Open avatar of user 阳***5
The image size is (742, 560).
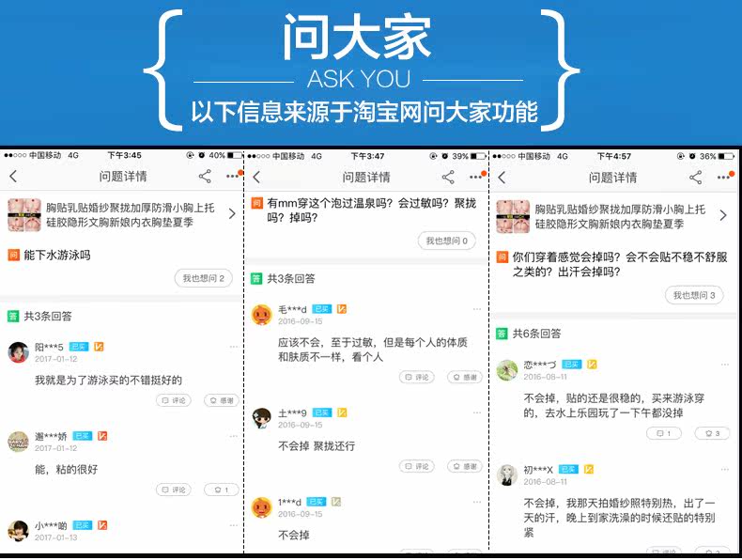click(19, 352)
